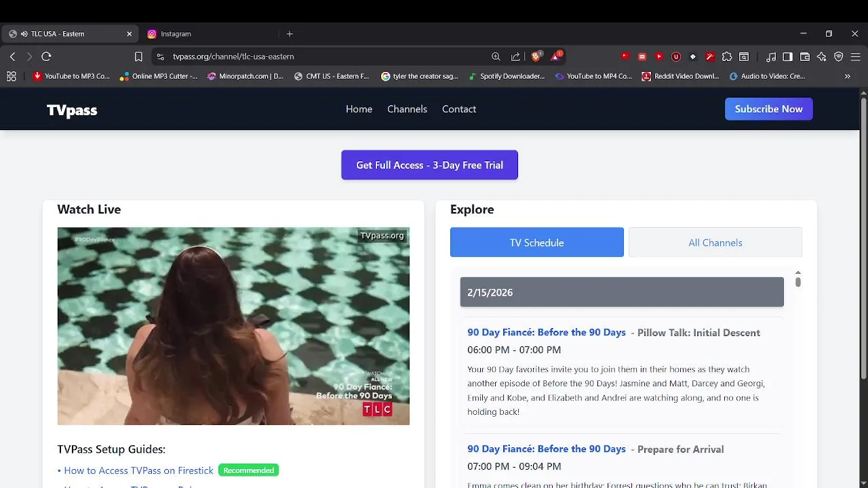
Task: Open the Channels nav link
Action: tap(407, 109)
